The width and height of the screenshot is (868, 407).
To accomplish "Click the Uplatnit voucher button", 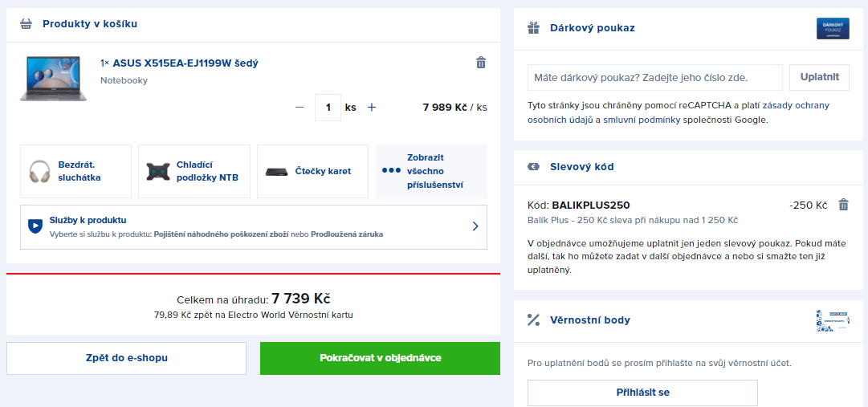I will click(819, 78).
